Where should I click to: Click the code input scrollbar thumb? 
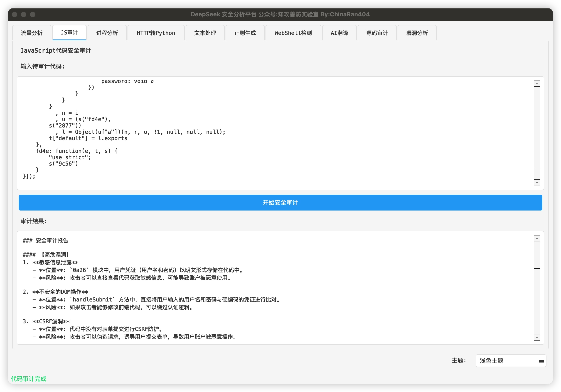coord(537,173)
